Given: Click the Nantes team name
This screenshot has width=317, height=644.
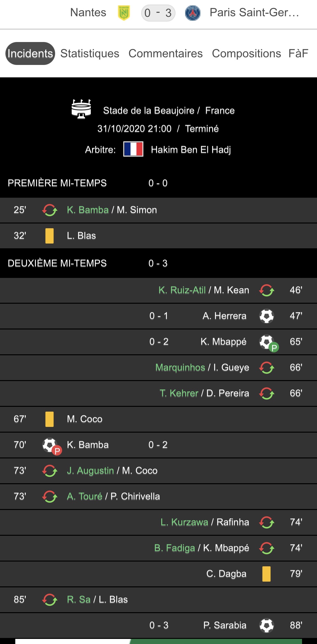Looking at the screenshot, I should point(88,12).
